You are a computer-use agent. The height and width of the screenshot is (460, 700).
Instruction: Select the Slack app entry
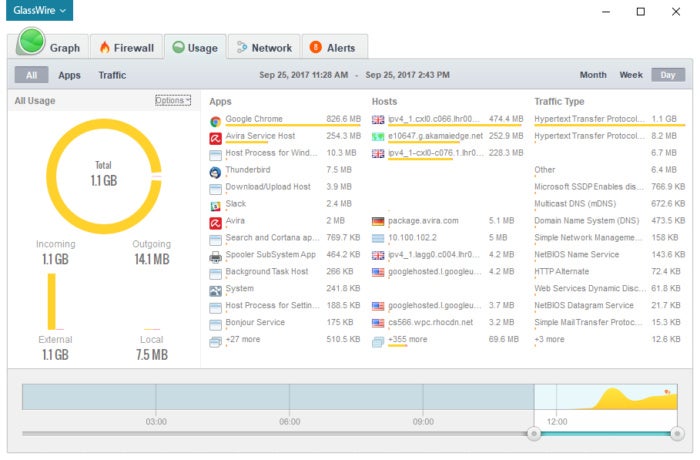coord(236,204)
